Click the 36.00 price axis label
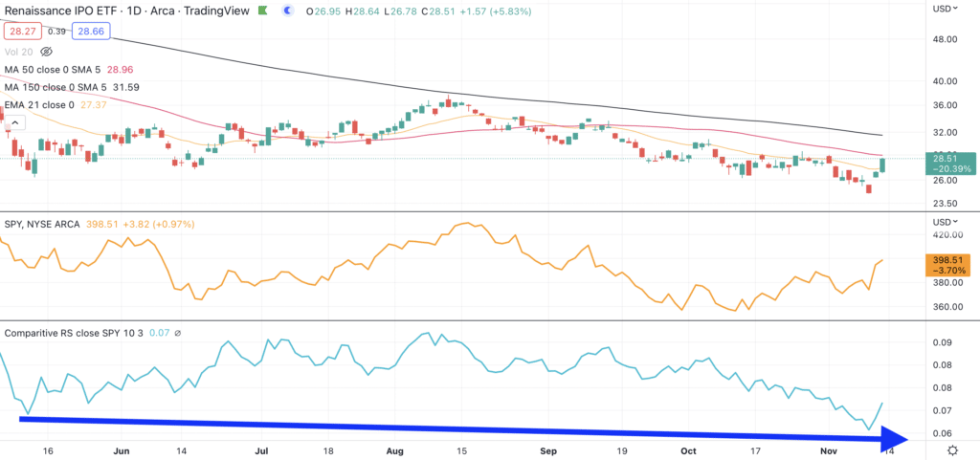This screenshot has height=460, width=980. point(946,105)
